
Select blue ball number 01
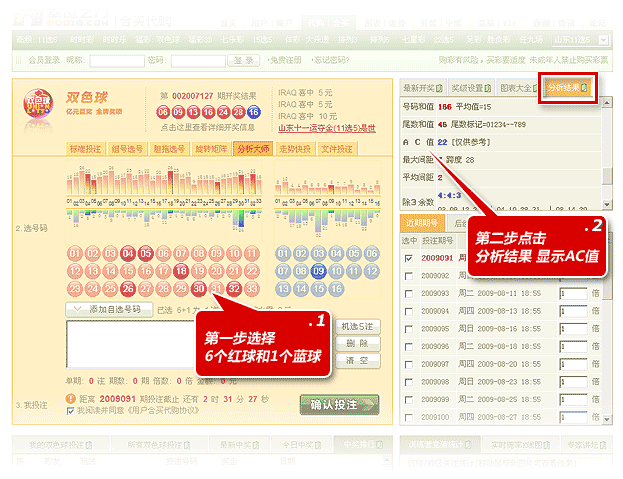[x=283, y=253]
